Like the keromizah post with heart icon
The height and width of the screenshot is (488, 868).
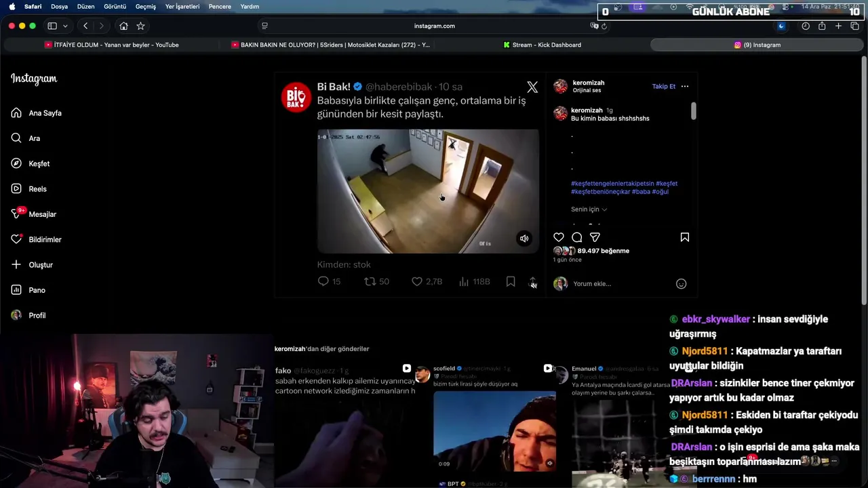(x=559, y=237)
